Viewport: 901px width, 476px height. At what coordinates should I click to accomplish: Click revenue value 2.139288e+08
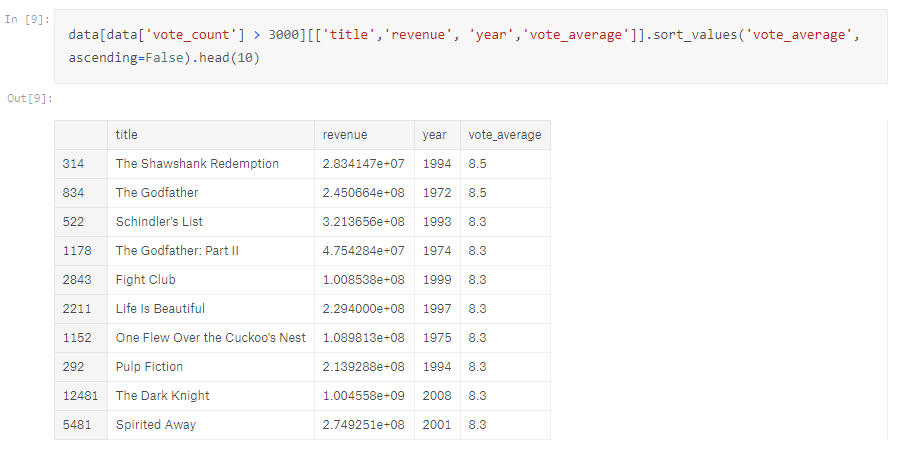pyautogui.click(x=363, y=367)
